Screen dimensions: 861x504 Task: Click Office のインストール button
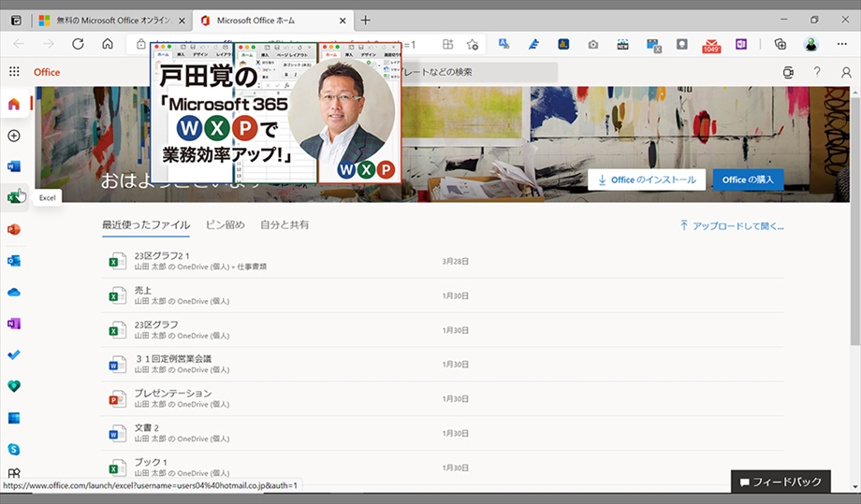(647, 180)
